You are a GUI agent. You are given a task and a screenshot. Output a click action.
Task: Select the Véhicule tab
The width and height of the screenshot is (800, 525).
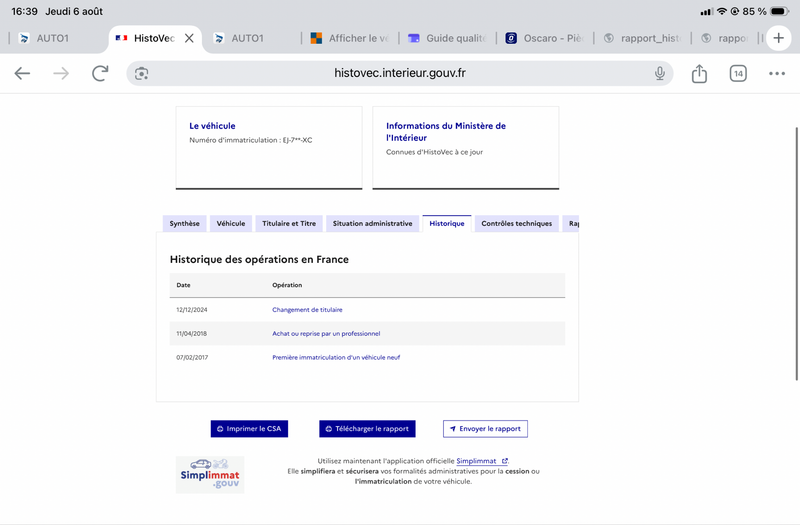(231, 223)
